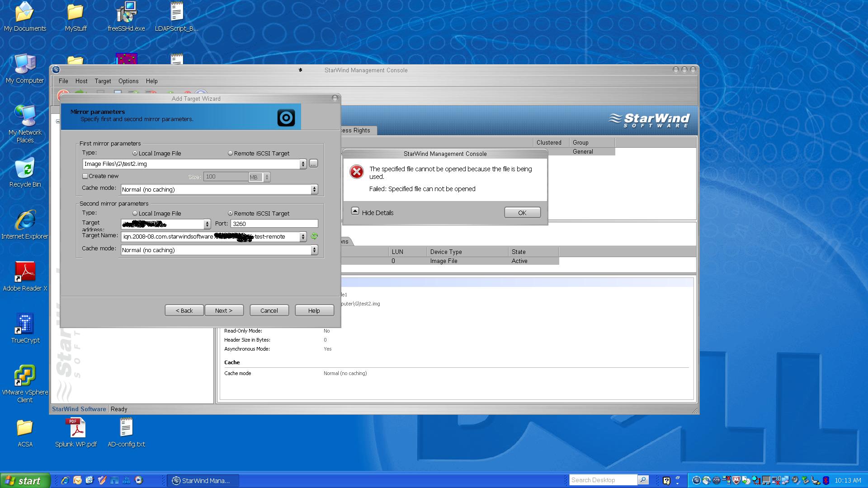Image resolution: width=868 pixels, height=488 pixels.
Task: Click the State column header
Action: pos(533,252)
